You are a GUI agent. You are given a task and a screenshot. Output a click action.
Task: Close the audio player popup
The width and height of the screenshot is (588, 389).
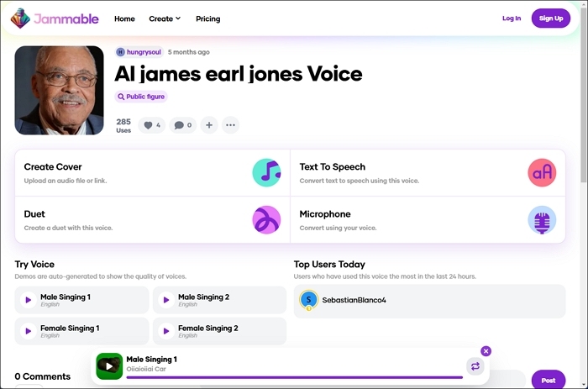click(x=486, y=350)
